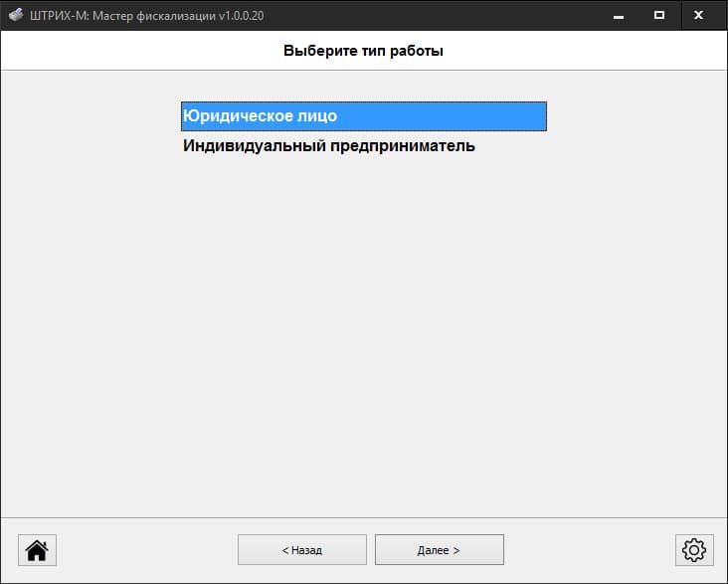This screenshot has height=584, width=728.
Task: Open settings with the gear icon
Action: click(694, 550)
